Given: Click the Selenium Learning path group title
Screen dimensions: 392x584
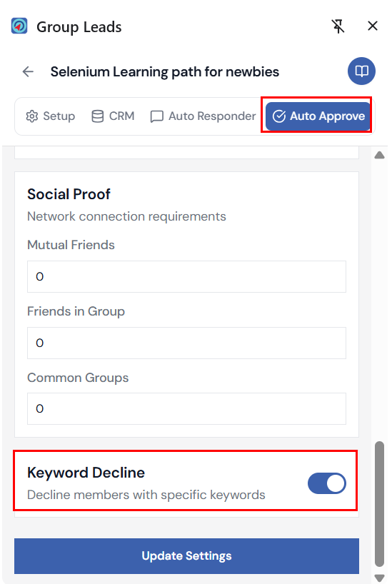Looking at the screenshot, I should 165,71.
